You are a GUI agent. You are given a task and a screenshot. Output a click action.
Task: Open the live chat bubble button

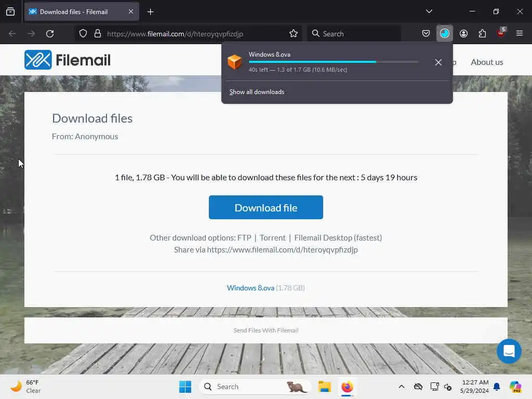coord(509,351)
